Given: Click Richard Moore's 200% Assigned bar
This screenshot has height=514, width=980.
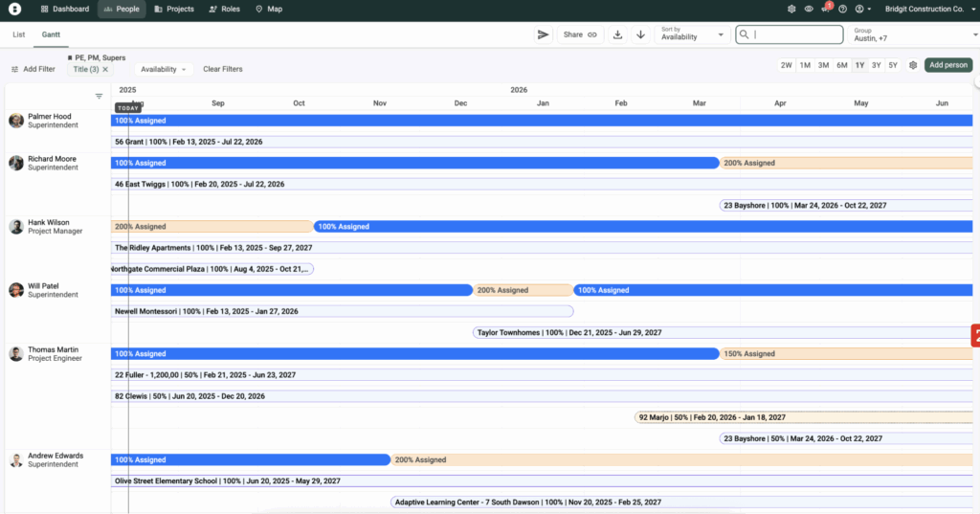Looking at the screenshot, I should 846,164.
